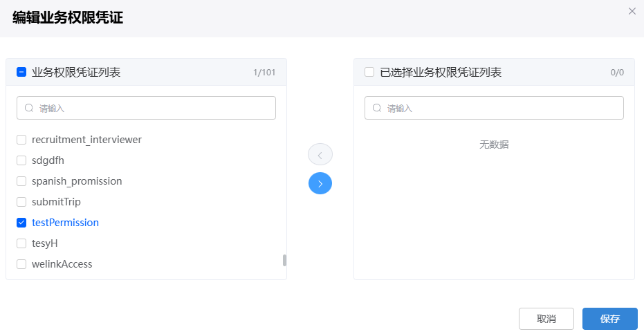Focus the right list search input
This screenshot has width=644, height=334.
pyautogui.click(x=494, y=108)
